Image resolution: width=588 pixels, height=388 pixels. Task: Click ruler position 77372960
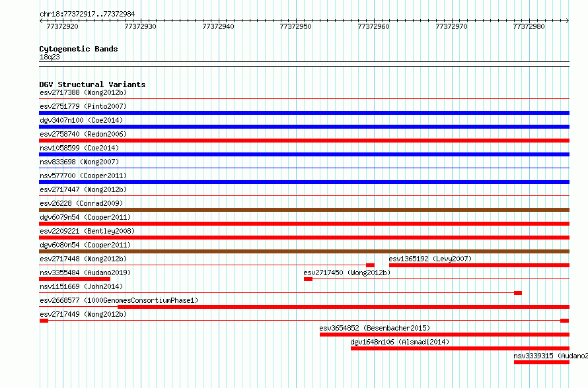(x=373, y=26)
